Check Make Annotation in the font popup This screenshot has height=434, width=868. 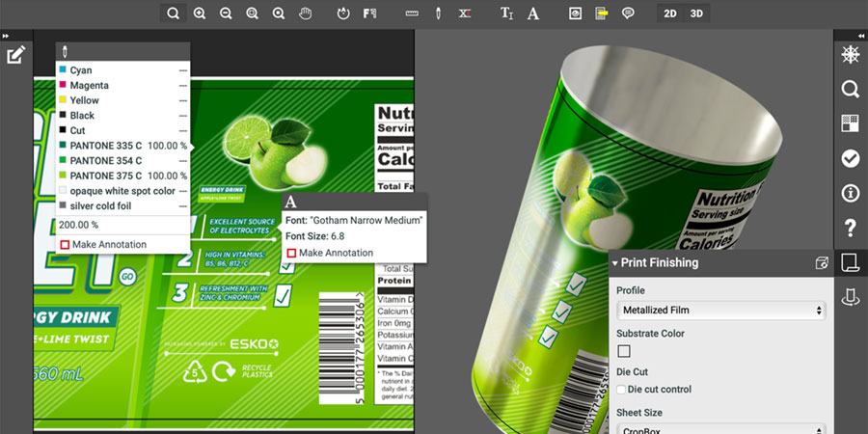pyautogui.click(x=291, y=253)
